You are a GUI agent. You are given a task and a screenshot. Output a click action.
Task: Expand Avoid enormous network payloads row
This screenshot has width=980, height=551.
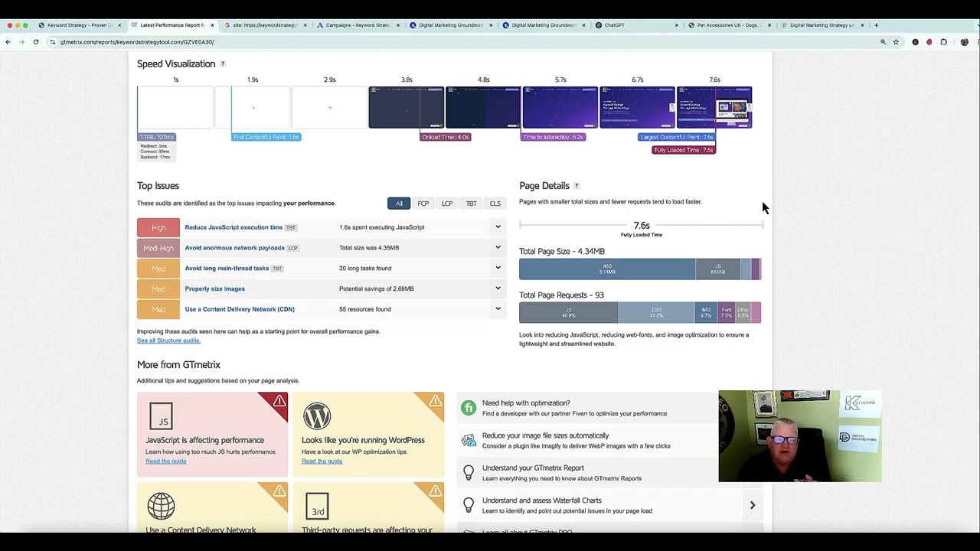[498, 248]
